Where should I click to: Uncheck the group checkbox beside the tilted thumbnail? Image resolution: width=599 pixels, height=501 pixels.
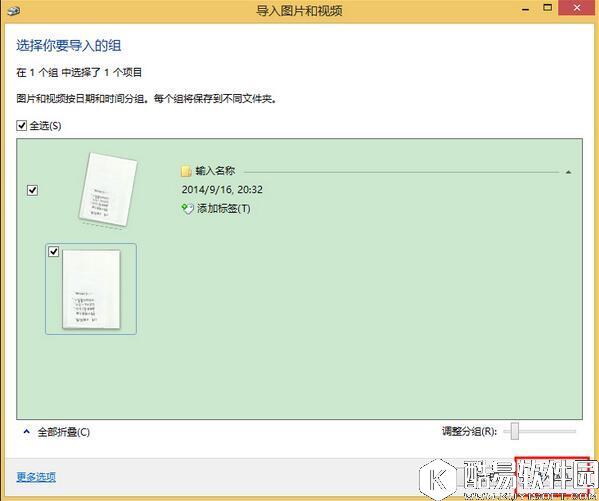(32, 190)
